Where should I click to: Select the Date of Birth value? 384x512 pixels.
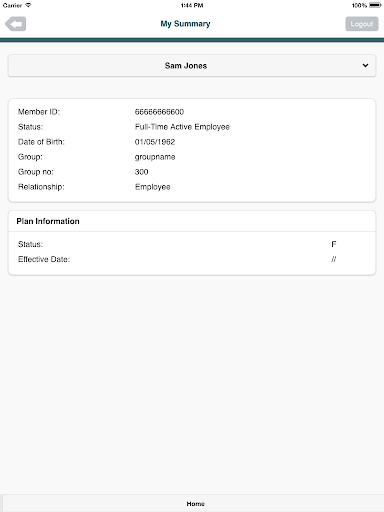pyautogui.click(x=155, y=142)
